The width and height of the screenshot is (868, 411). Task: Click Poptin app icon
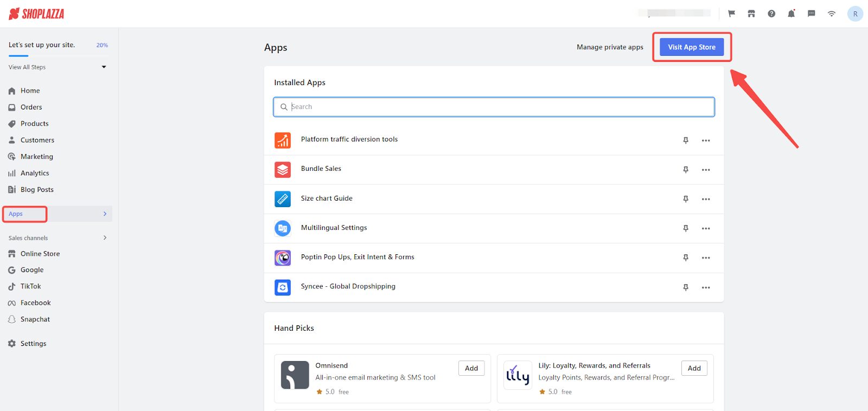[283, 258]
